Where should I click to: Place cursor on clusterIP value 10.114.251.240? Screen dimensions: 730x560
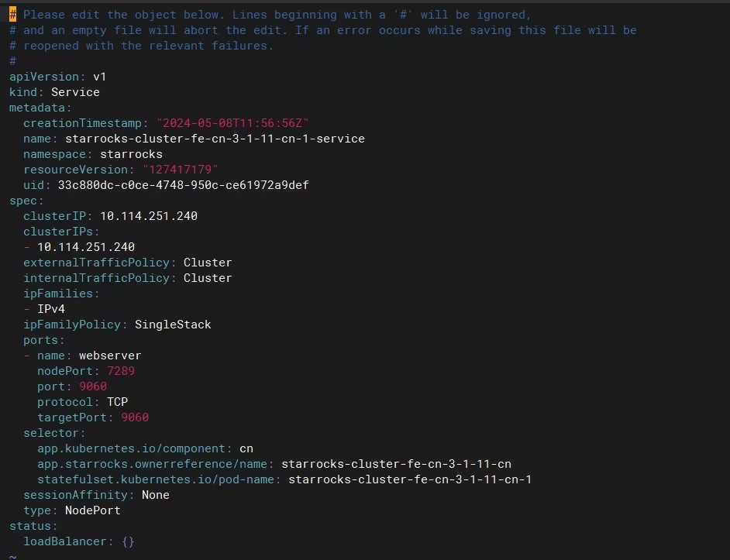click(149, 216)
